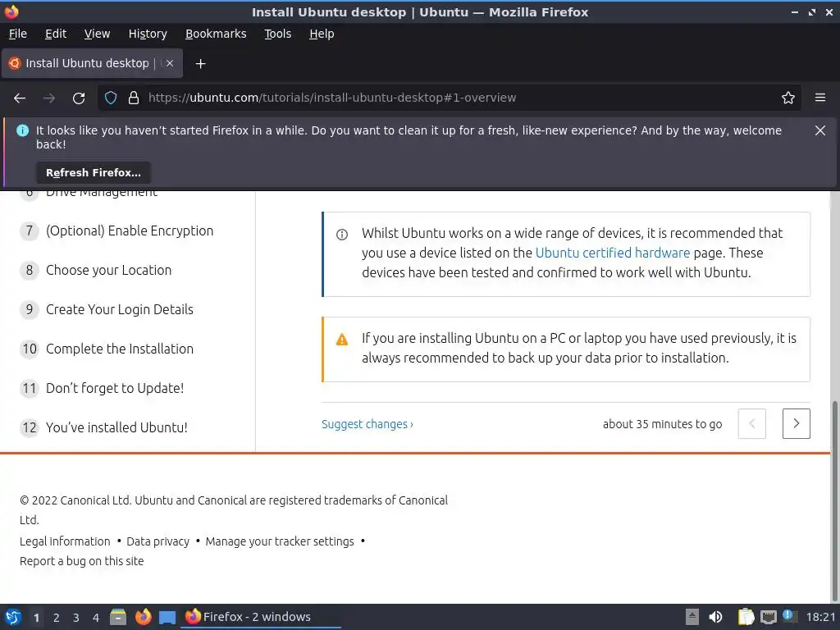Go to the next tutorial step arrow
Image resolution: width=840 pixels, height=630 pixels.
(x=796, y=423)
